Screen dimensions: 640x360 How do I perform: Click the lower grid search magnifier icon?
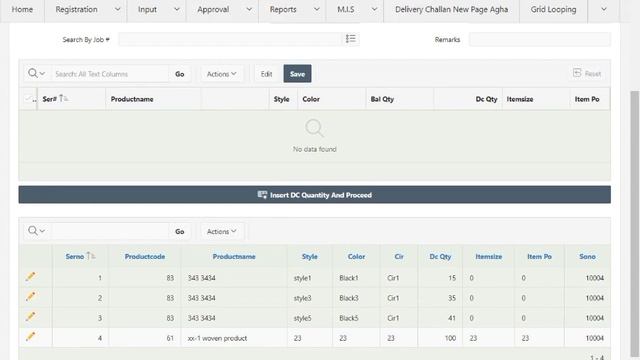click(x=33, y=231)
